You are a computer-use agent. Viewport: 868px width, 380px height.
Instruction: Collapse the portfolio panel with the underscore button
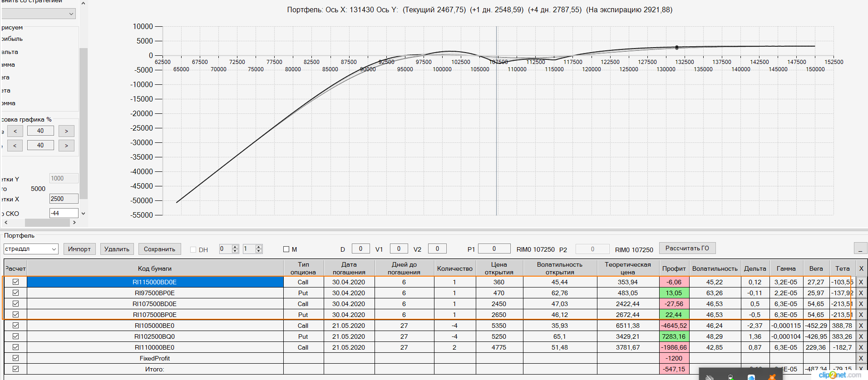click(860, 248)
